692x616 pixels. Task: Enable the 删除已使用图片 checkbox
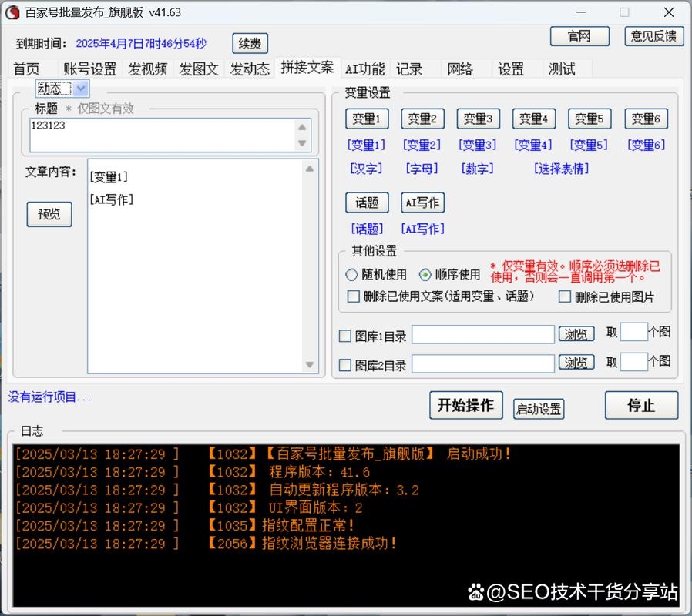pos(566,296)
